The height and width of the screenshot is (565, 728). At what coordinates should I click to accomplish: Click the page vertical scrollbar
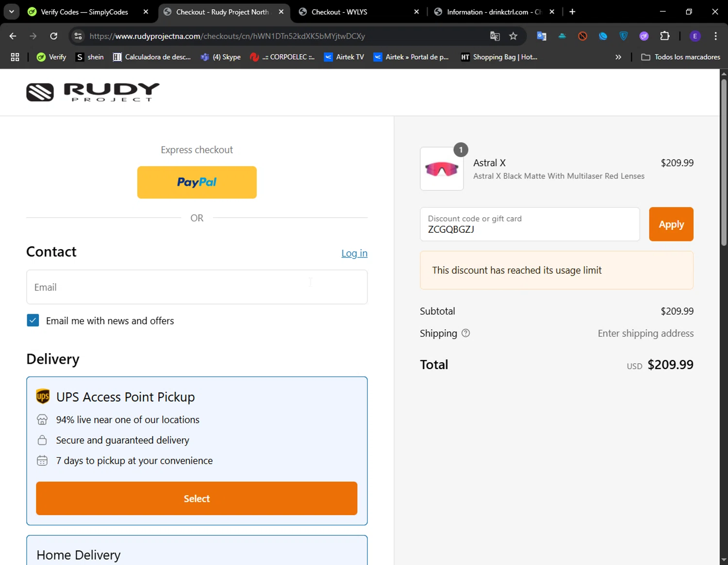[x=724, y=162]
